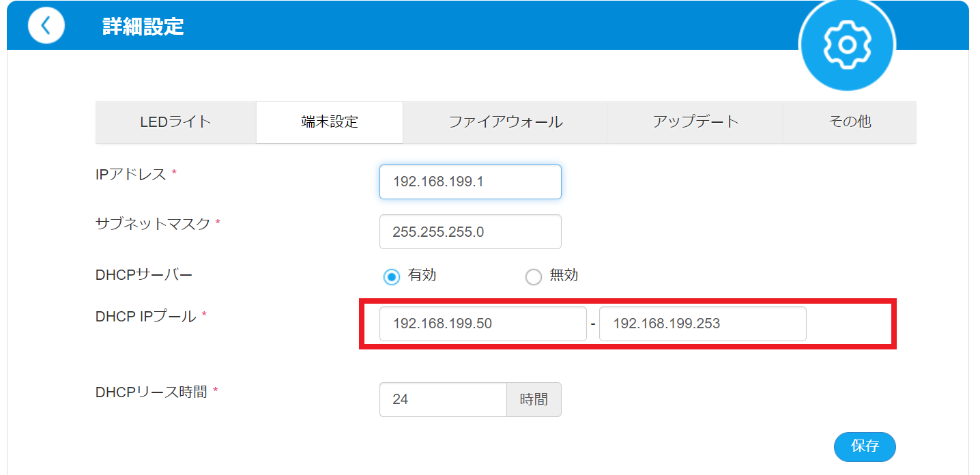The image size is (980, 475).
Task: Switch to the LEDライト tab
Action: coord(175,122)
